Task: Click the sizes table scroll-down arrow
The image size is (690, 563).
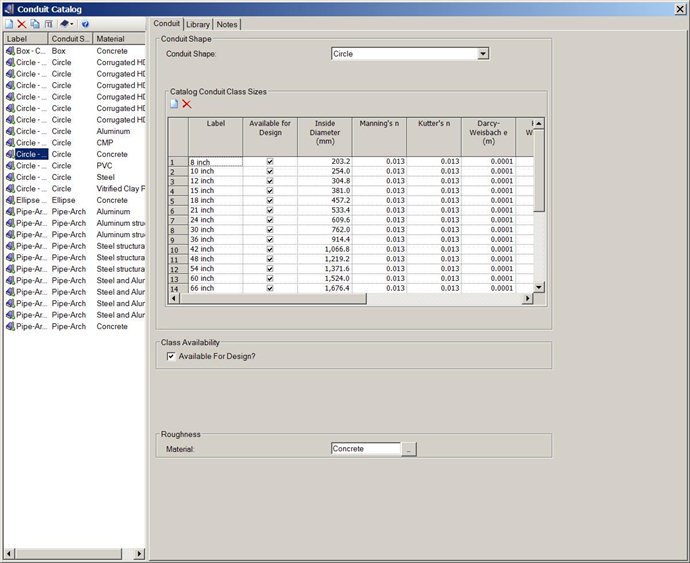Action: click(x=539, y=287)
